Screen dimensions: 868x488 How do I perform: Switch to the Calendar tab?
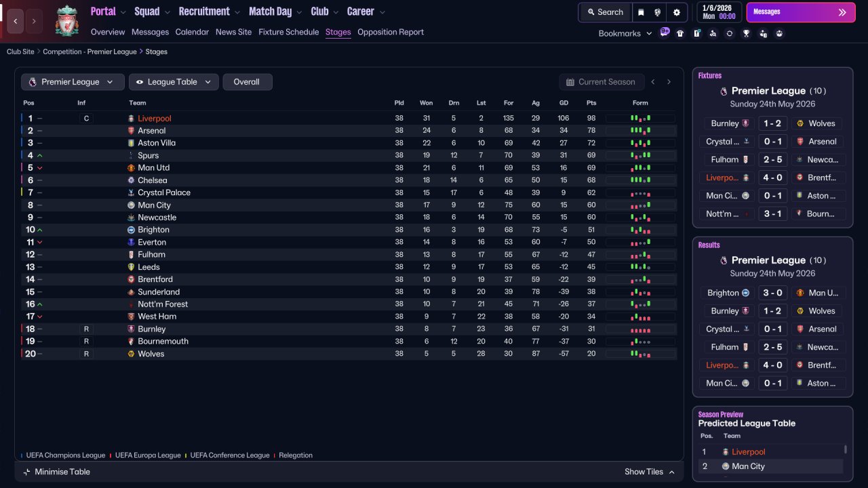click(x=192, y=32)
